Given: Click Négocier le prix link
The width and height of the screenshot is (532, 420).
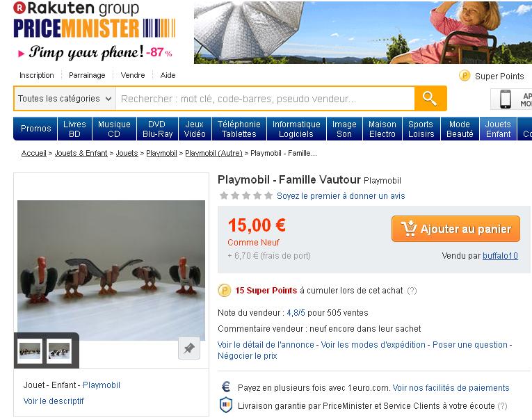Looking at the screenshot, I should coord(248,356).
